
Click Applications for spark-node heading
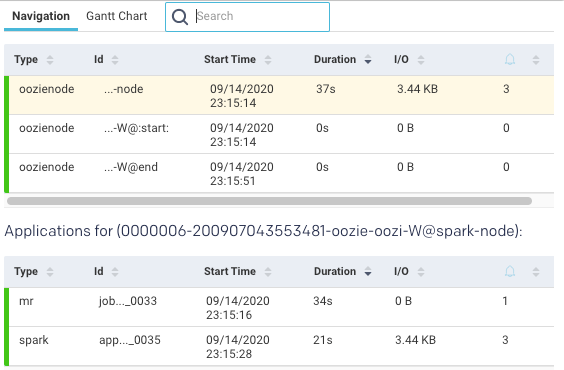point(263,231)
